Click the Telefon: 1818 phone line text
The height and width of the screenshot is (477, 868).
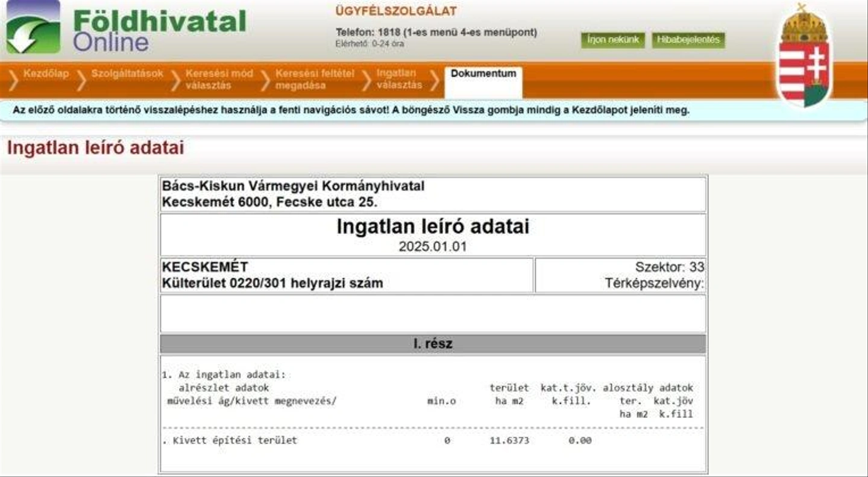(x=436, y=32)
